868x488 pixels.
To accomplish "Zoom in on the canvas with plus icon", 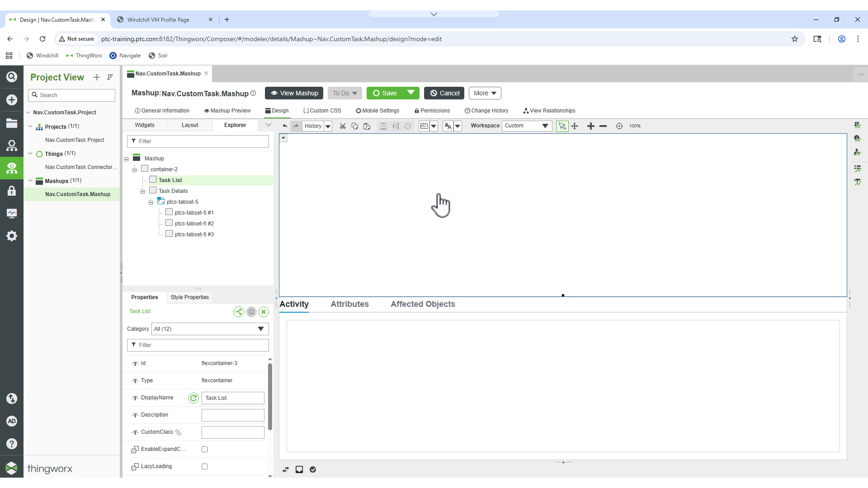I will (591, 126).
